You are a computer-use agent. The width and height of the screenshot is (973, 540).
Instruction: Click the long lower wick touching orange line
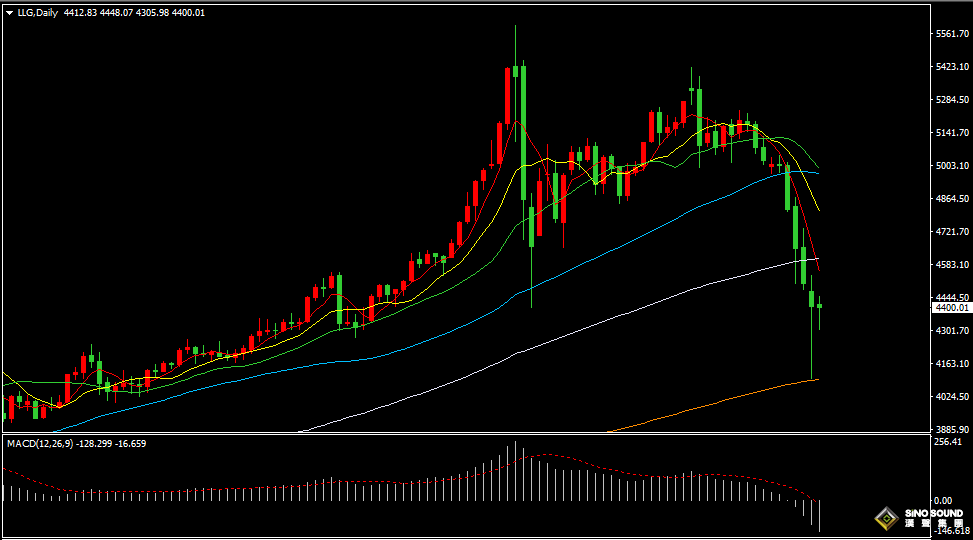(x=812, y=350)
